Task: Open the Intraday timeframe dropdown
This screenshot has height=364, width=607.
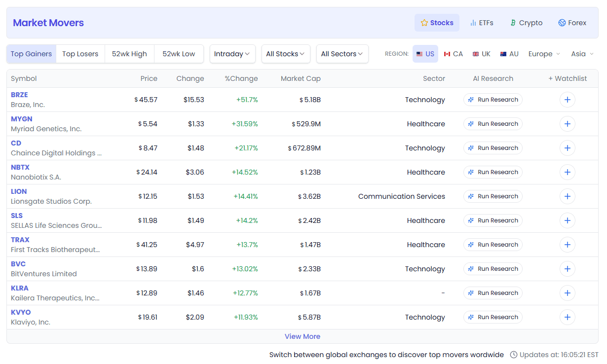Action: (x=232, y=54)
